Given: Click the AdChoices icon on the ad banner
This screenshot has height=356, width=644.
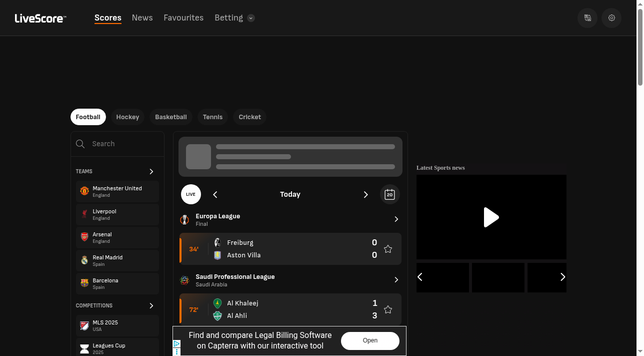Looking at the screenshot, I should tap(176, 344).
